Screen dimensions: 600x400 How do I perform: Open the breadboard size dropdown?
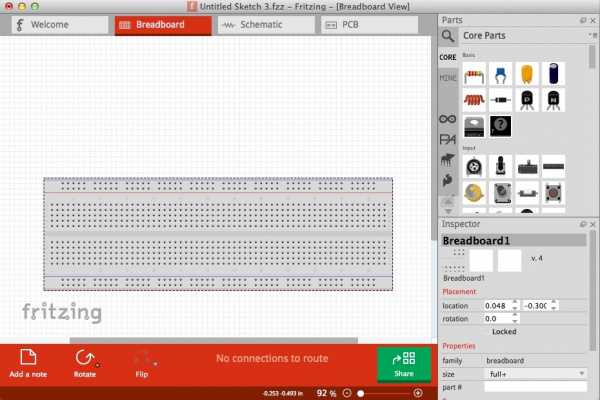[535, 374]
